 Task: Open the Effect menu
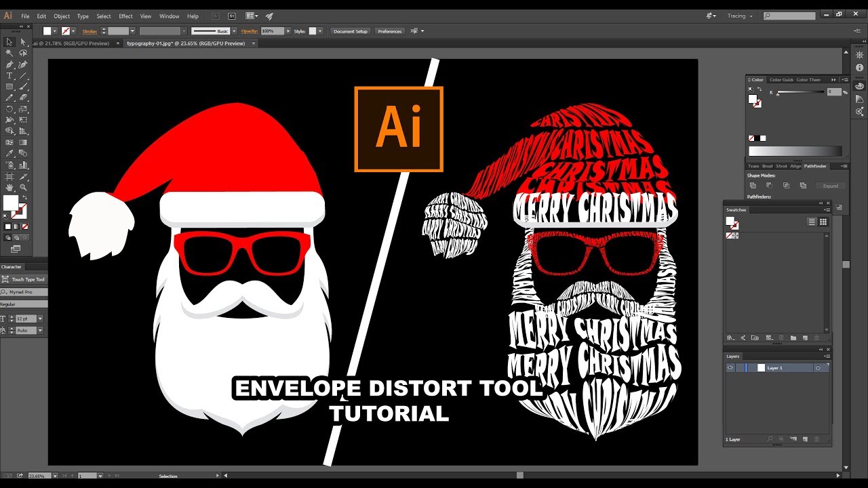point(126,16)
